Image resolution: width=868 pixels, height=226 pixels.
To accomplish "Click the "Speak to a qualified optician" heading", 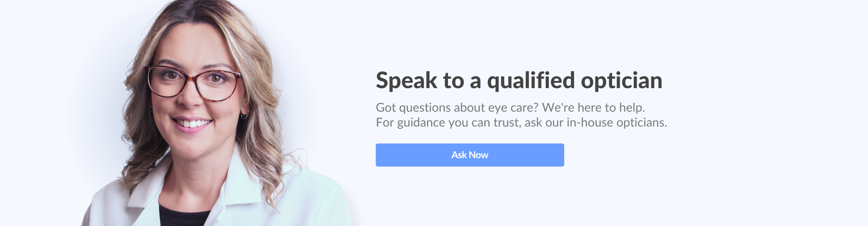I will (x=519, y=81).
